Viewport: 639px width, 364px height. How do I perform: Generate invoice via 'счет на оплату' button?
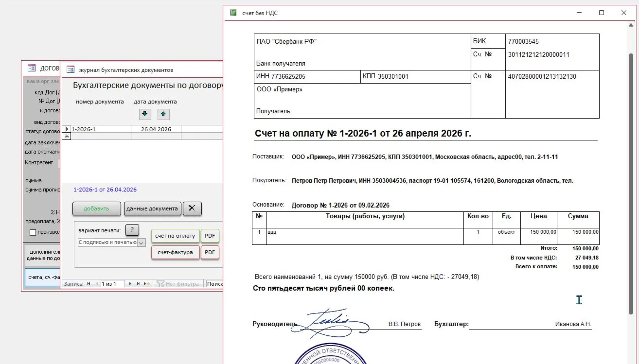pos(175,236)
